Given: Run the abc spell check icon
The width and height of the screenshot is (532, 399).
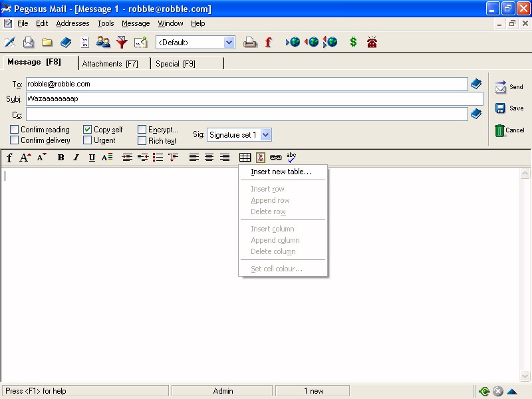Looking at the screenshot, I should coord(291,157).
